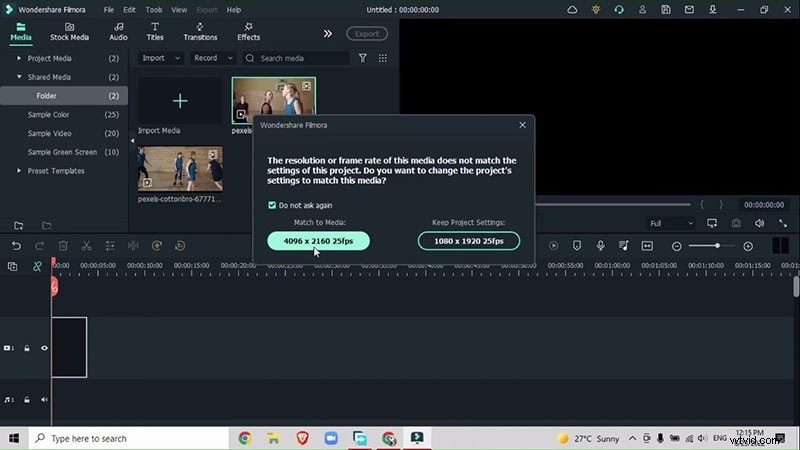Image resolution: width=800 pixels, height=450 pixels.
Task: Click the preview playback progress bar
Action: coord(612,205)
